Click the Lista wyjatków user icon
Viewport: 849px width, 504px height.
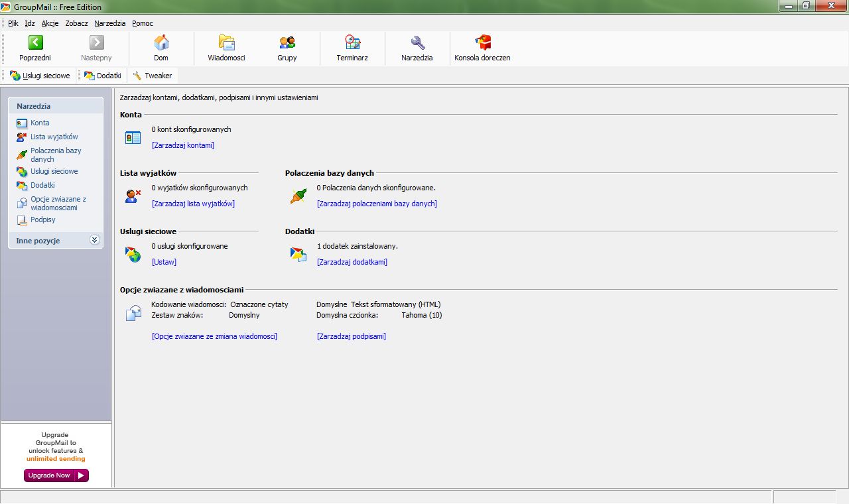click(133, 196)
